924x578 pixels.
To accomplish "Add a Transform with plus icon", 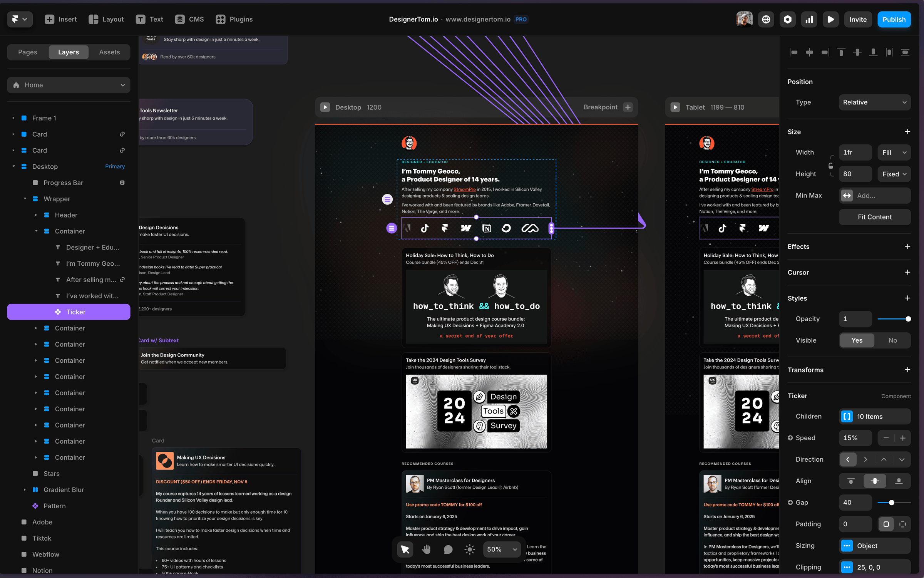I will pos(907,370).
